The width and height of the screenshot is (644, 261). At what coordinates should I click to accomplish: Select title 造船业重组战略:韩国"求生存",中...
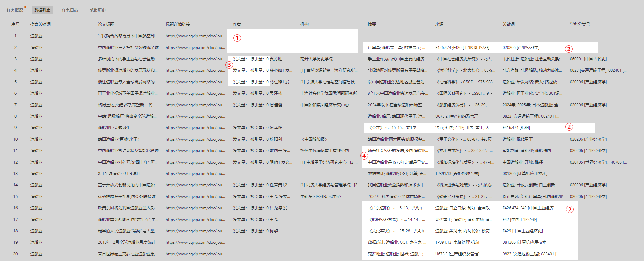[x=128, y=220]
